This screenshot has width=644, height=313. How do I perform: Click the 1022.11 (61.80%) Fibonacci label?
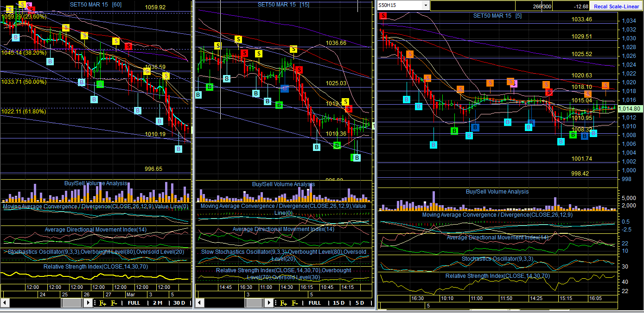click(x=24, y=112)
